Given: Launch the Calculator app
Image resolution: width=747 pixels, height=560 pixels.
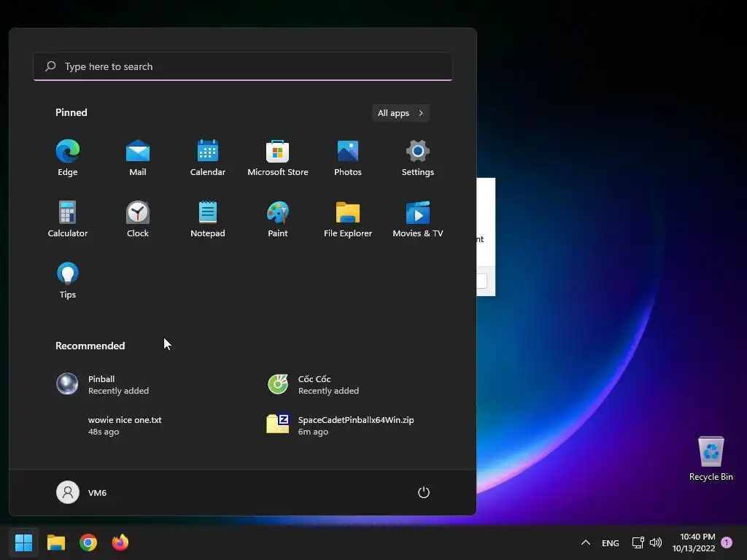Looking at the screenshot, I should coord(68,219).
